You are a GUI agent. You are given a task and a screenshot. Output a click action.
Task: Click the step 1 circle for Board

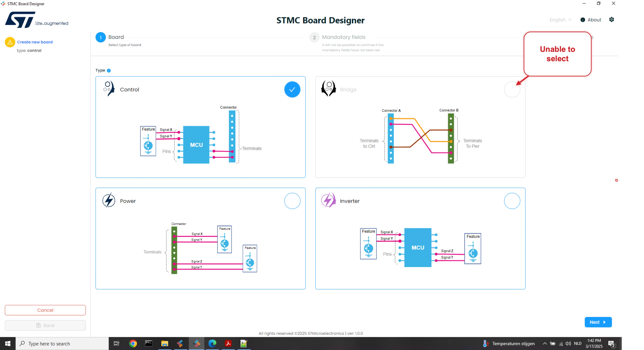pyautogui.click(x=101, y=37)
